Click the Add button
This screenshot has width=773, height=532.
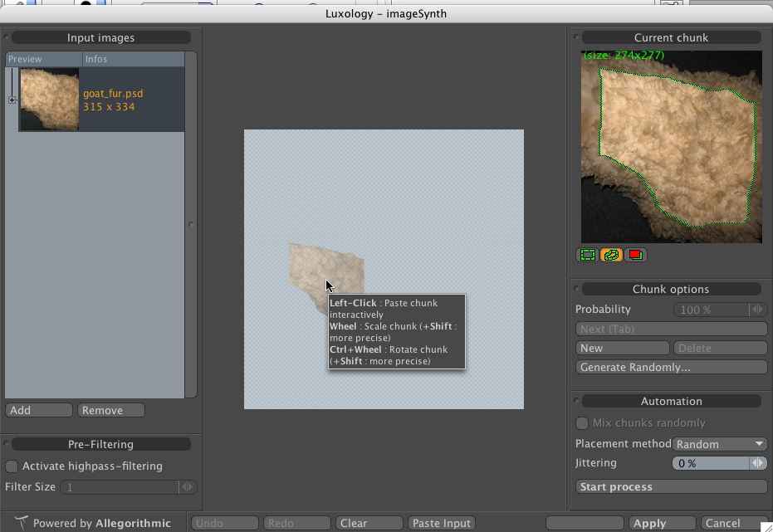pyautogui.click(x=38, y=410)
